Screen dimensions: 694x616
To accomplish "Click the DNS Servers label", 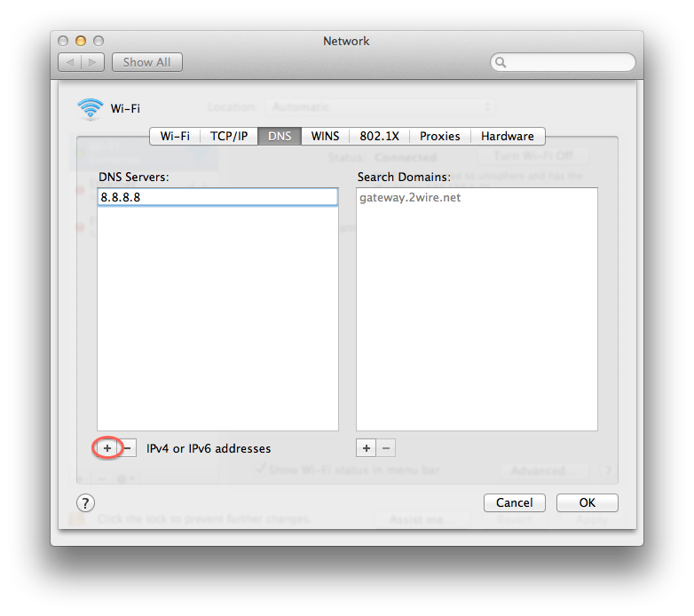I will pos(134,177).
